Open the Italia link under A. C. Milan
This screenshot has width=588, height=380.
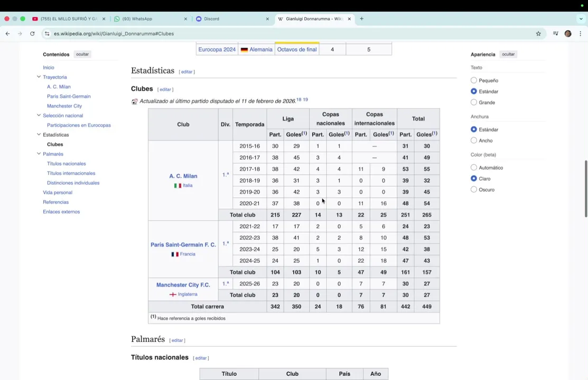(188, 185)
